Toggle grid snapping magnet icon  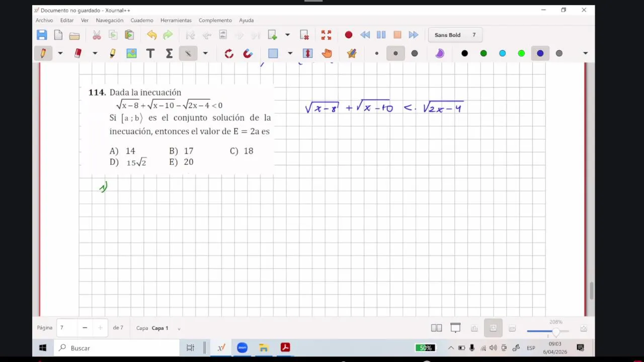click(248, 53)
